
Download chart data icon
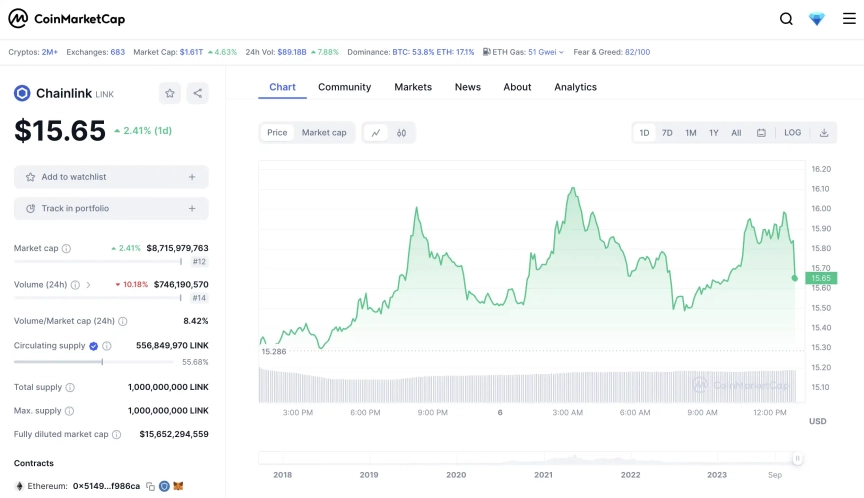[824, 132]
